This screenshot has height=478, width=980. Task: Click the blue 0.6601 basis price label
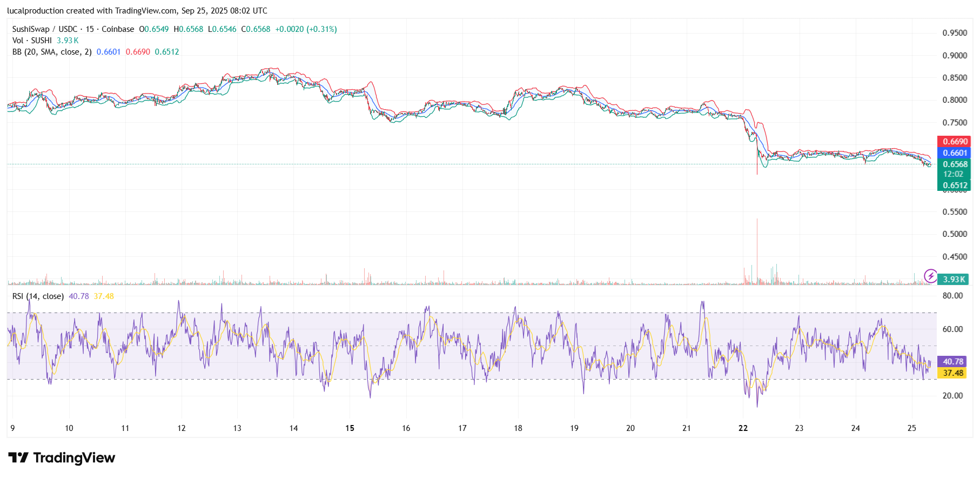pos(955,153)
